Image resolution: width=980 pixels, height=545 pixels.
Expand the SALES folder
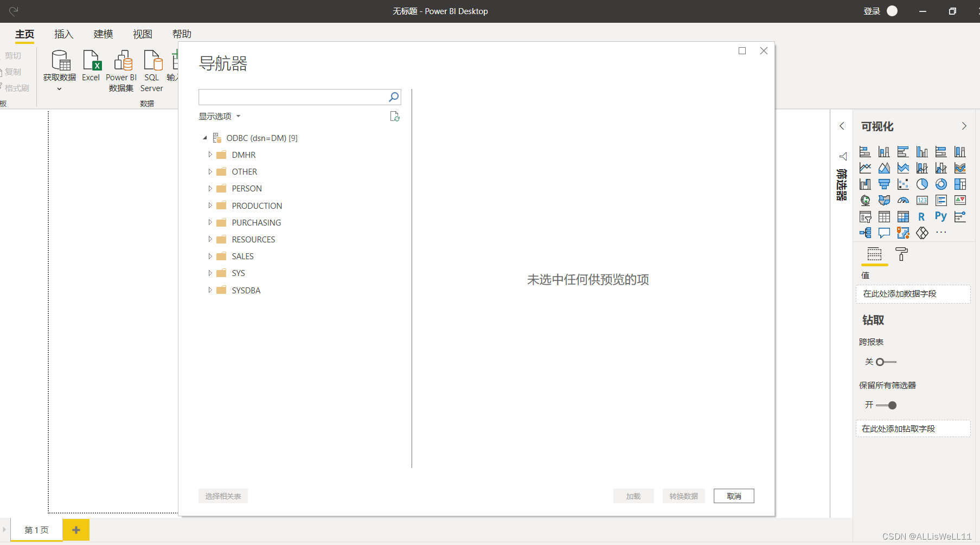point(210,256)
